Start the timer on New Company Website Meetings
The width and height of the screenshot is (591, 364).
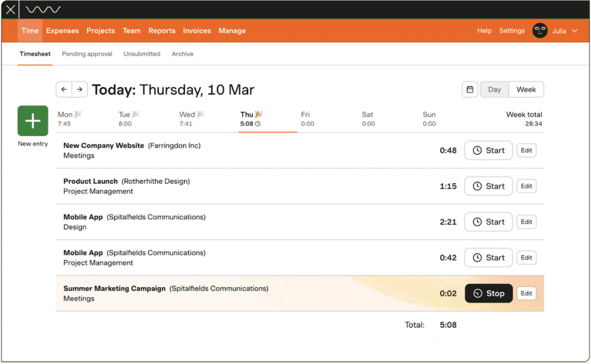(x=488, y=150)
